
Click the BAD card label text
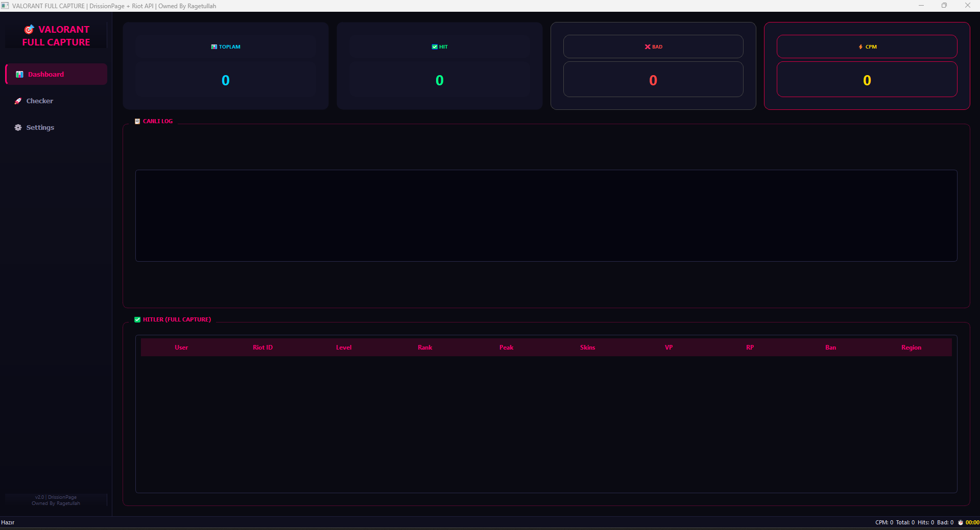tap(657, 47)
